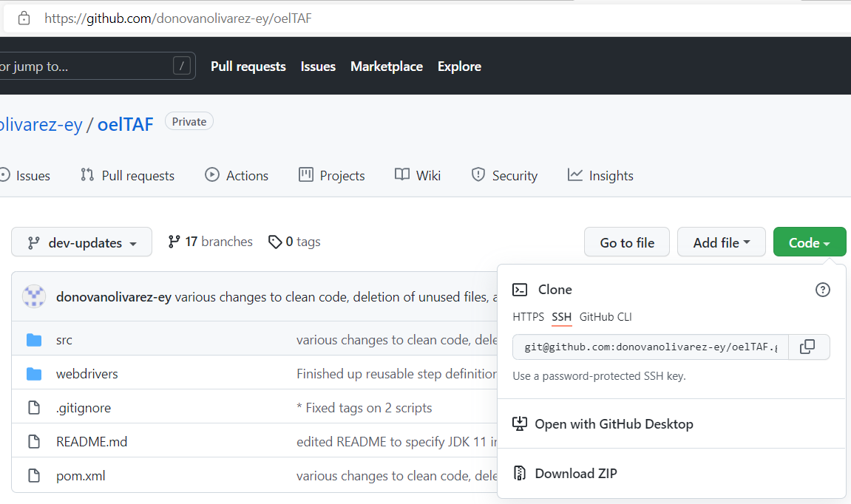The width and height of the screenshot is (851, 504).
Task: Open Explore in header navigation
Action: (x=459, y=67)
